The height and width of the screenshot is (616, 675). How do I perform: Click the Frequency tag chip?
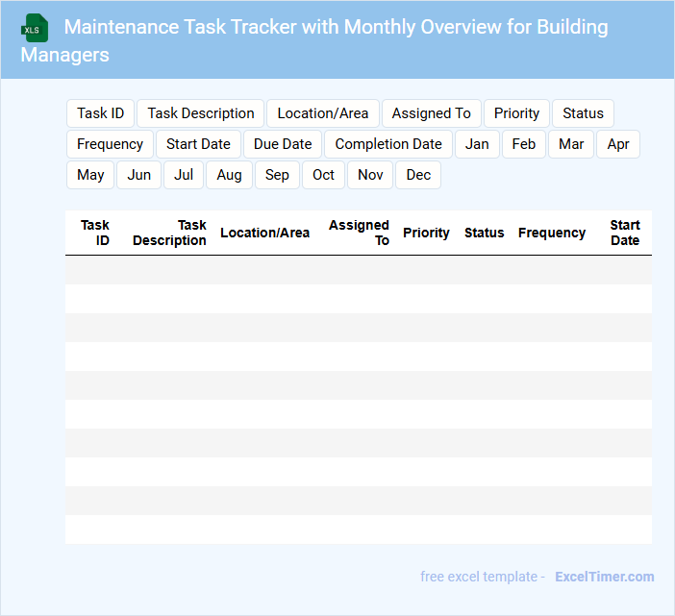tap(110, 144)
